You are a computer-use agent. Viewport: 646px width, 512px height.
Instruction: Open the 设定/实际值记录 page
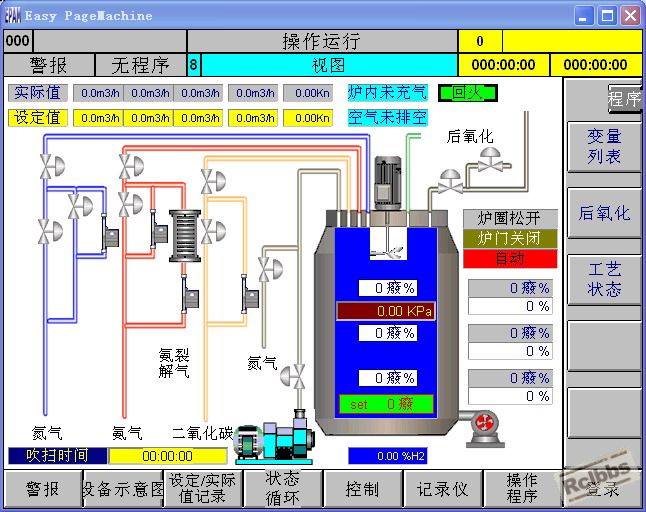(204, 489)
